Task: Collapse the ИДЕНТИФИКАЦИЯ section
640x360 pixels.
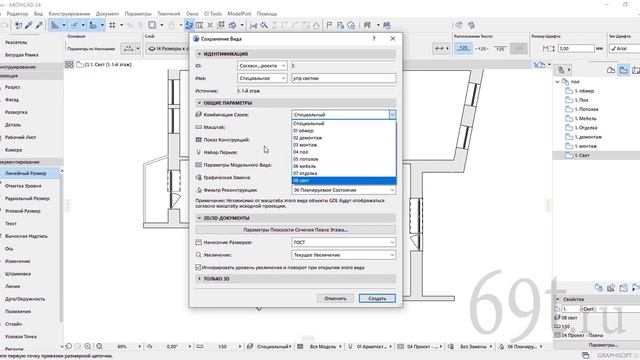Action: (200, 54)
